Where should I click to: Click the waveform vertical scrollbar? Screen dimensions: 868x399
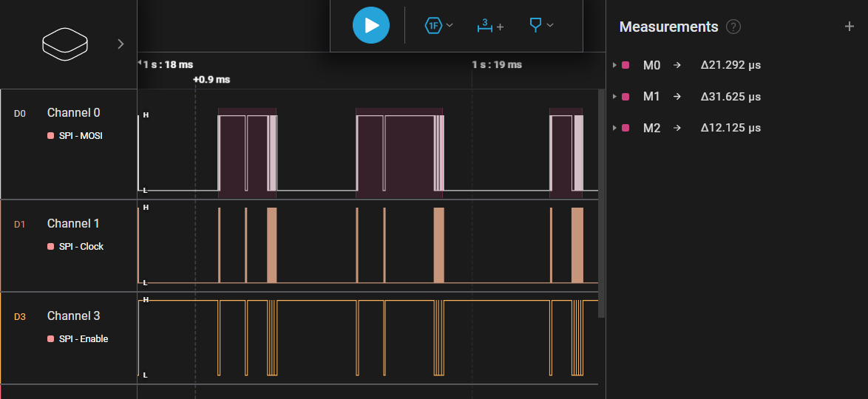(602, 204)
